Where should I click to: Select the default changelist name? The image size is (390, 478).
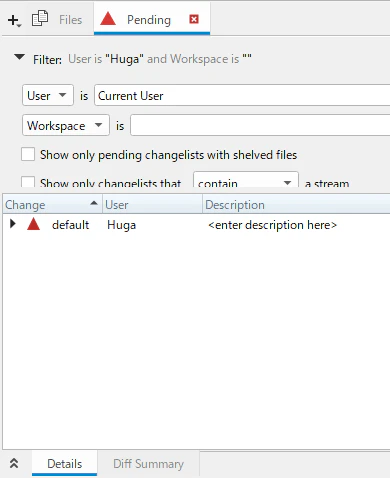click(70, 225)
